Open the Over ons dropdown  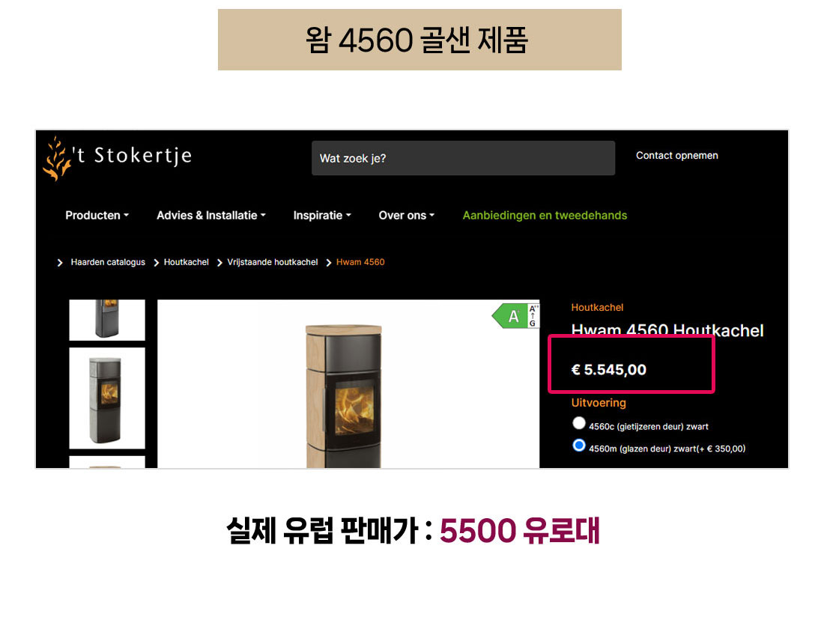[x=407, y=216]
